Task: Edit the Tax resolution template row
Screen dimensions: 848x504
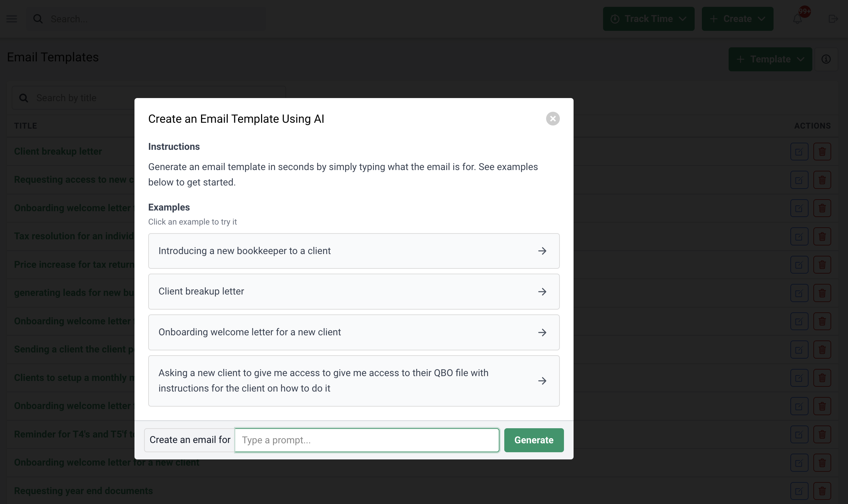Action: pos(799,237)
